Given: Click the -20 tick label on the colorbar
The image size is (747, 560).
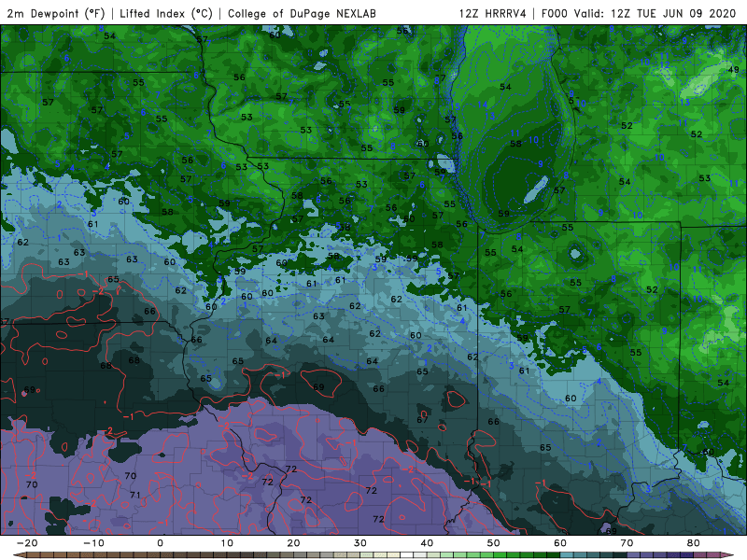Looking at the screenshot, I should pyautogui.click(x=27, y=543).
